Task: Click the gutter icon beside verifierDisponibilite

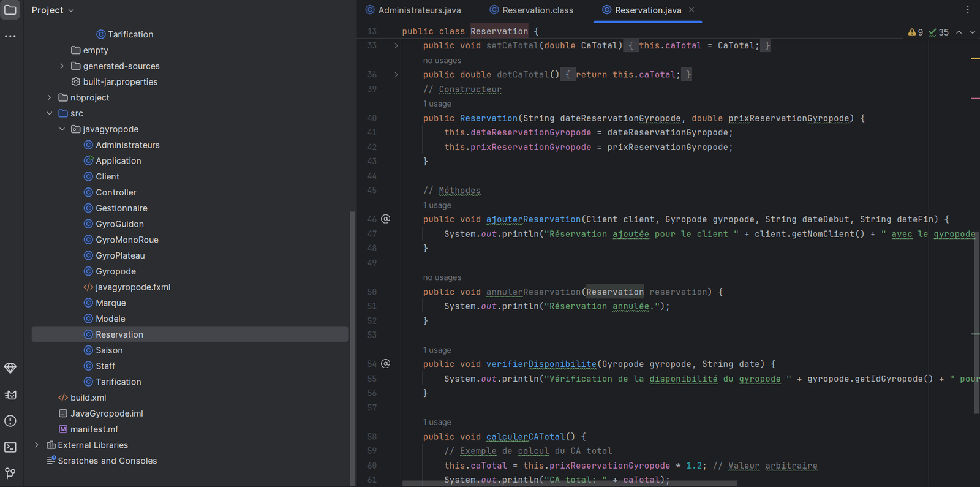Action: tap(385, 364)
